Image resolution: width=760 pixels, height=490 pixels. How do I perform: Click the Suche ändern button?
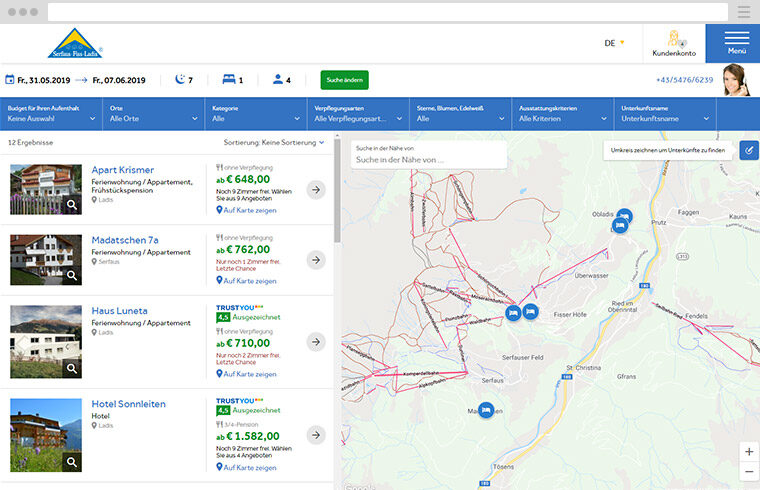[x=344, y=80]
